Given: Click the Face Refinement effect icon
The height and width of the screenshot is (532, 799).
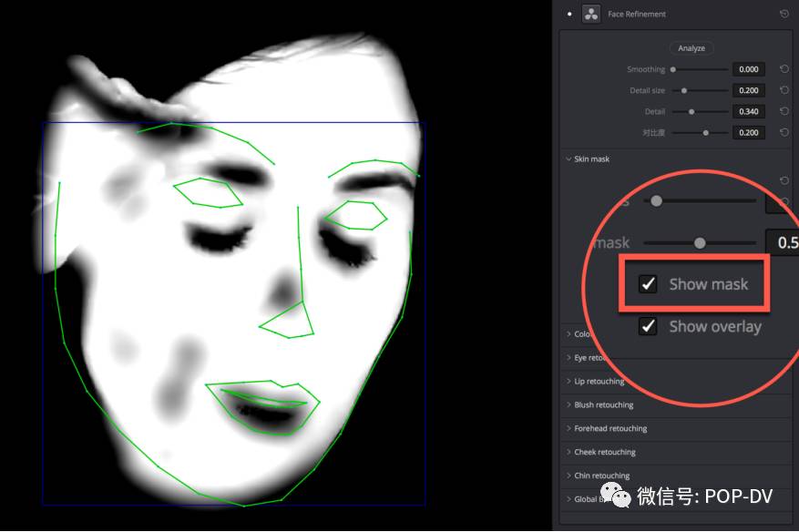Looking at the screenshot, I should tap(591, 15).
